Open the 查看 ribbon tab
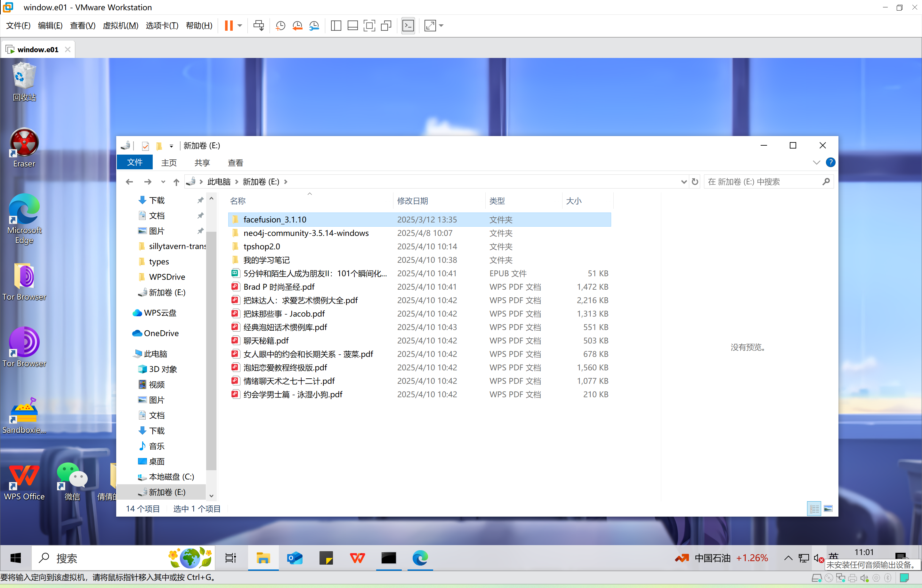The width and height of the screenshot is (922, 588). pos(235,163)
